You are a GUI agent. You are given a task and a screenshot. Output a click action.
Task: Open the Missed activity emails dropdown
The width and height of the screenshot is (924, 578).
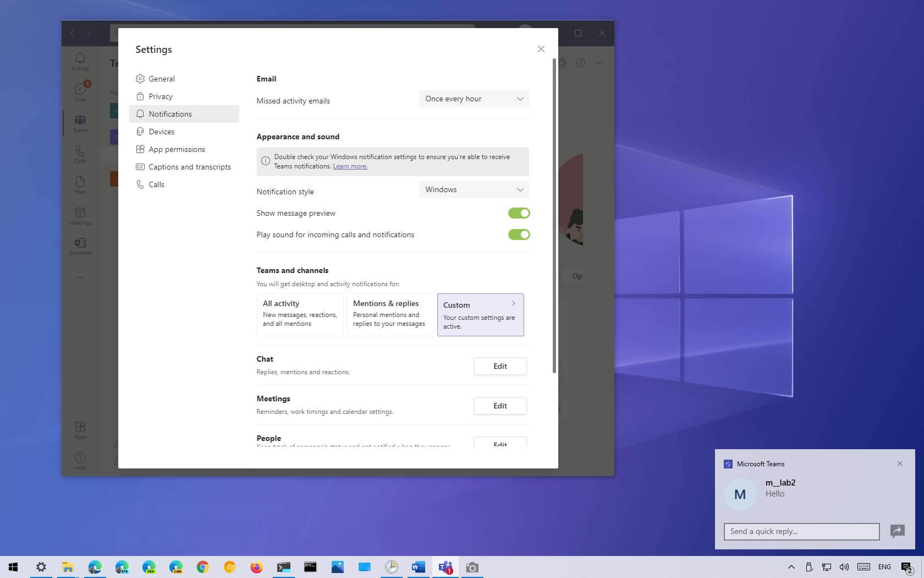(x=474, y=99)
